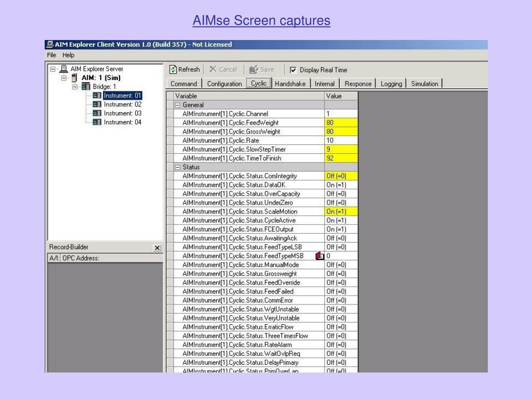Switch to the Handshake tab
The height and width of the screenshot is (399, 532).
(290, 84)
